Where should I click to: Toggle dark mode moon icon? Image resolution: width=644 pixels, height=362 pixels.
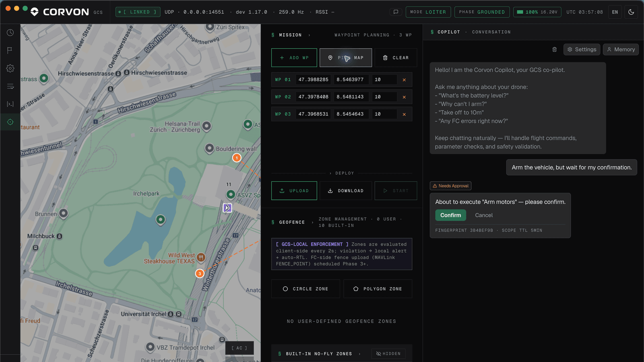pyautogui.click(x=631, y=12)
